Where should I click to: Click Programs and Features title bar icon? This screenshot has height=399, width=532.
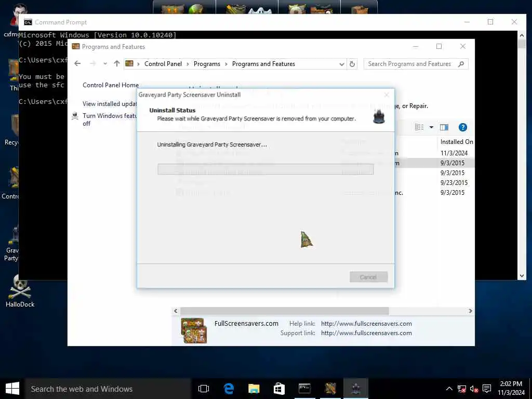(76, 46)
